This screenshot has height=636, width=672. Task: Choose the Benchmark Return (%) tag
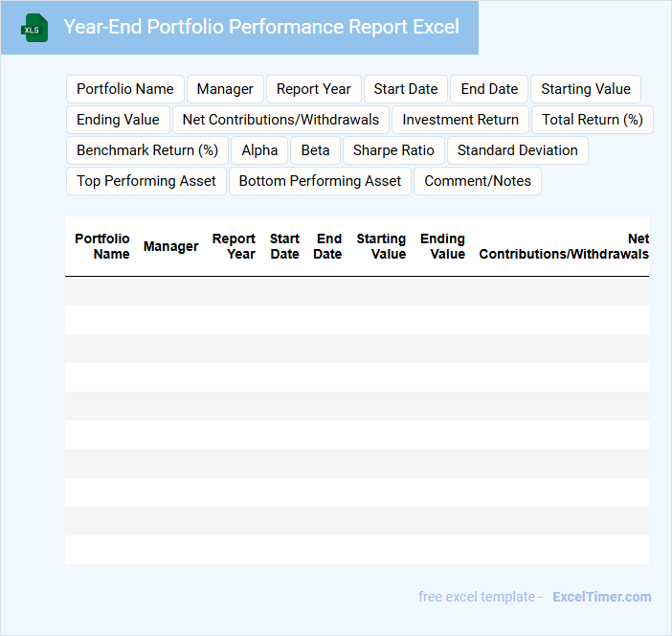pos(147,150)
